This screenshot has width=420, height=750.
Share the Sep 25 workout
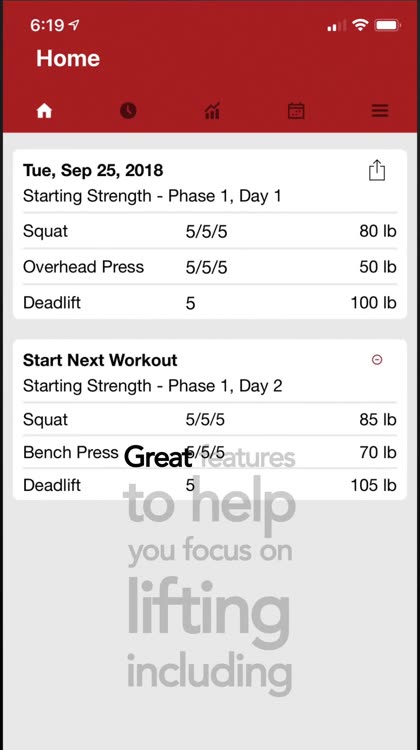click(x=377, y=170)
